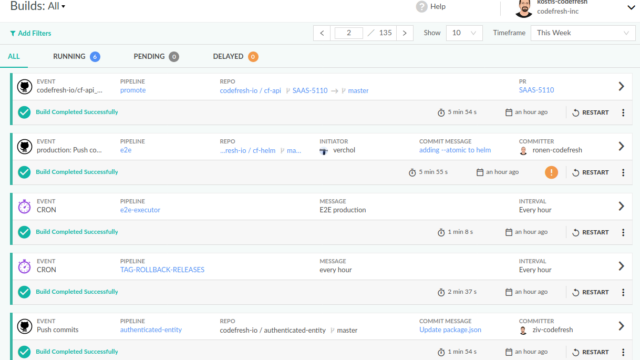
Task: Open the Show 10 dropdown
Action: [x=464, y=33]
